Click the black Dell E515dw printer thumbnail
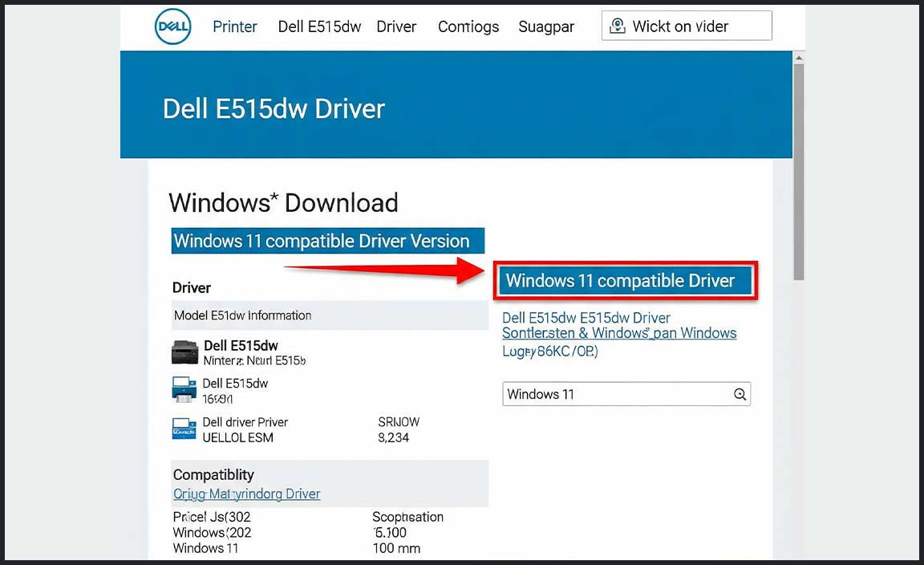The image size is (924, 565). coord(185,352)
